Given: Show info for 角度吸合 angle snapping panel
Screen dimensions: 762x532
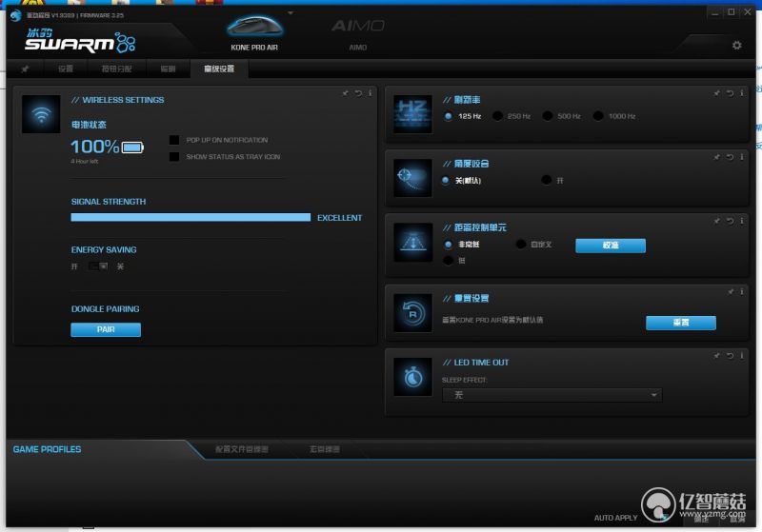Looking at the screenshot, I should pos(742,157).
